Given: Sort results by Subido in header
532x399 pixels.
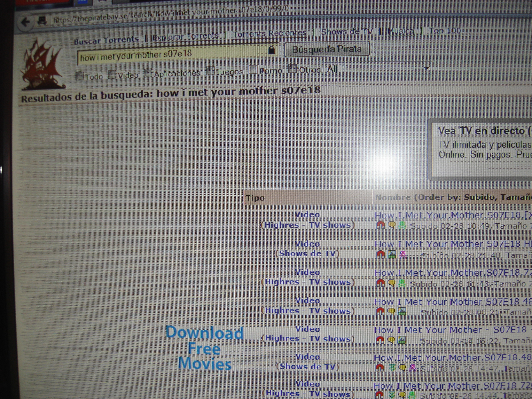Looking at the screenshot, I should (x=479, y=197).
